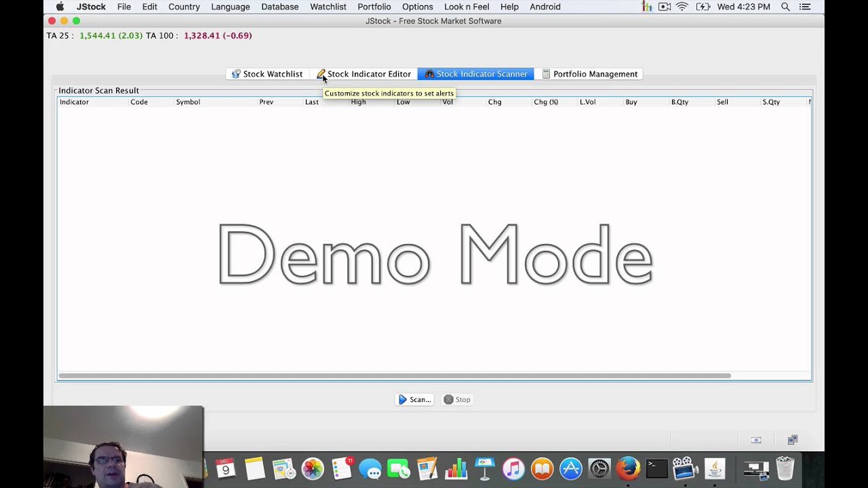Open Numbers from the Dock
Image resolution: width=868 pixels, height=488 pixels.
[456, 468]
